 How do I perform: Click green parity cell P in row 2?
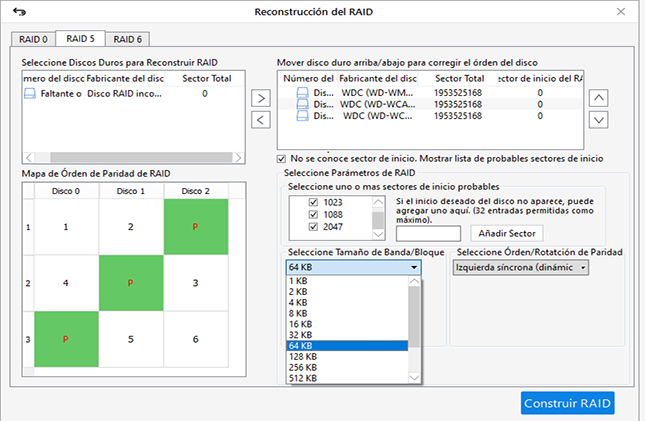131,283
